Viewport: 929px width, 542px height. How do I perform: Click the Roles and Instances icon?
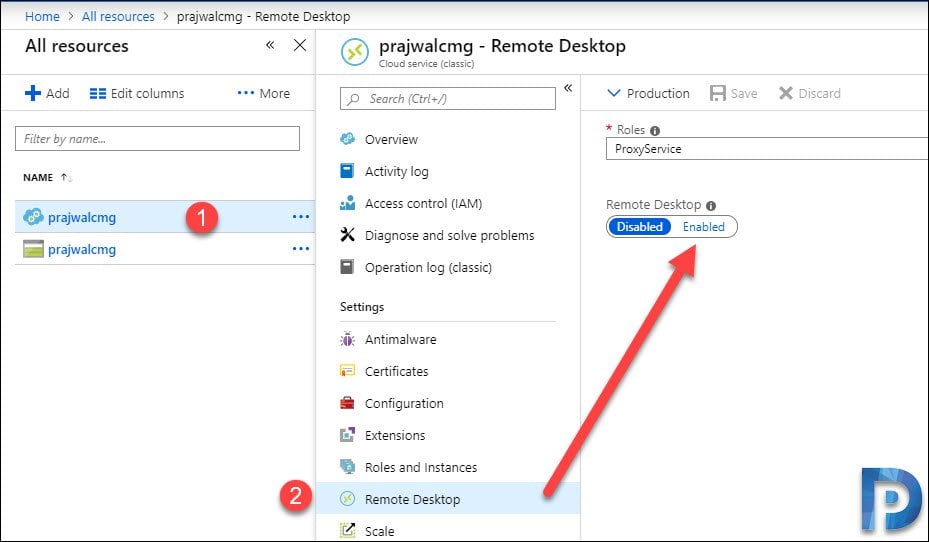pyautogui.click(x=347, y=467)
